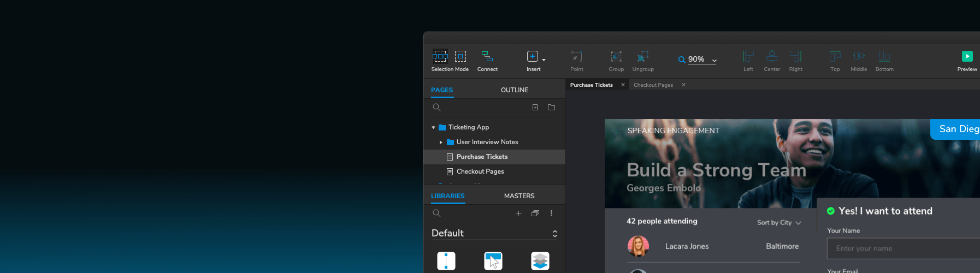Click the add library plus icon
Image resolution: width=980 pixels, height=273 pixels.
(518, 213)
